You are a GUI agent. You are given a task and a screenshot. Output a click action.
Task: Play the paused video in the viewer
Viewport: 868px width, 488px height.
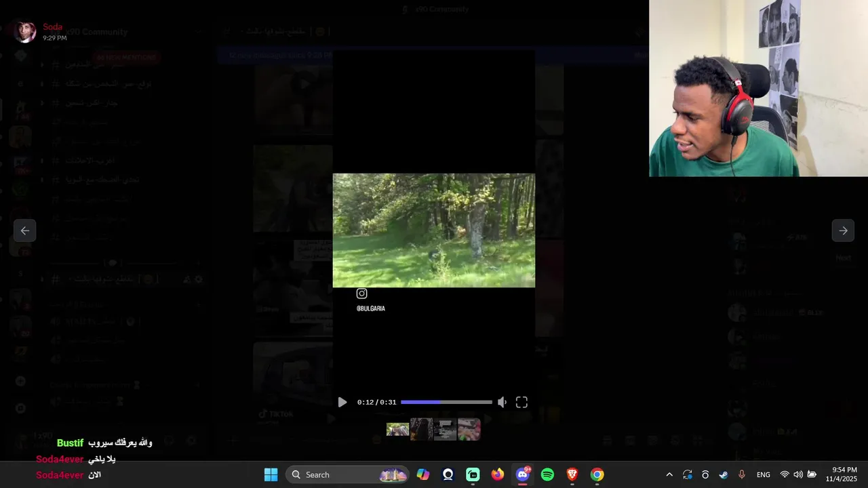click(342, 402)
